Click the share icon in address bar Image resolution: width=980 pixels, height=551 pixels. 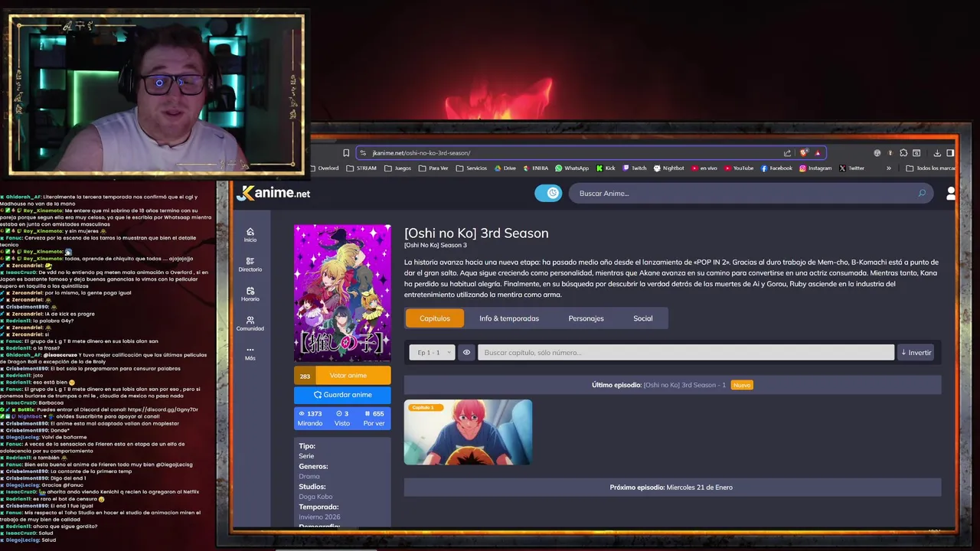pos(787,153)
